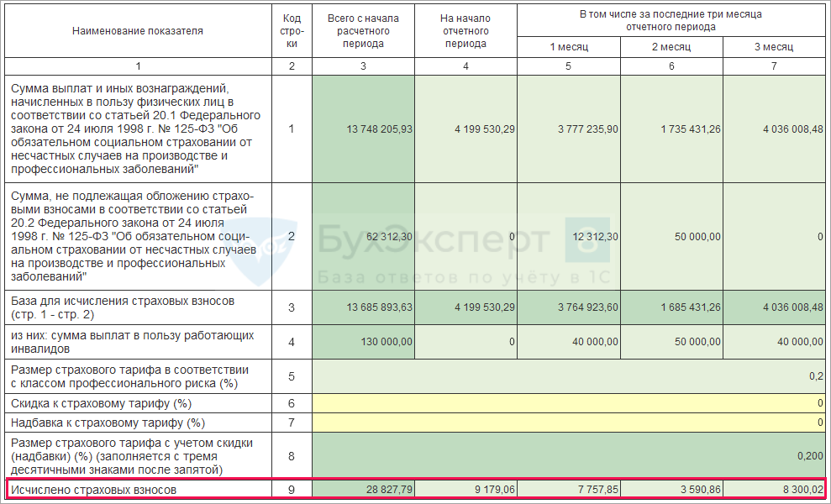Click the 'Наименование показателя' column header
Viewport: 831px width, 504px height.
(x=138, y=31)
